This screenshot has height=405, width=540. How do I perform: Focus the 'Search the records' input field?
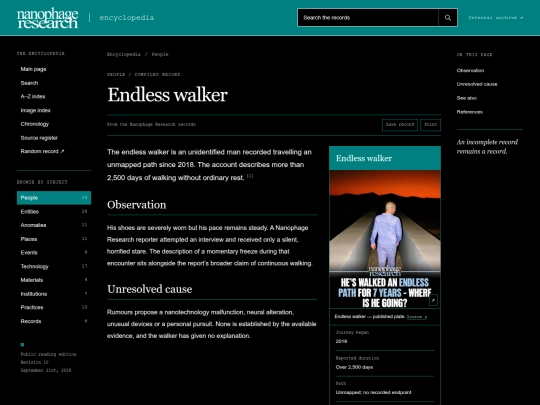tap(368, 18)
